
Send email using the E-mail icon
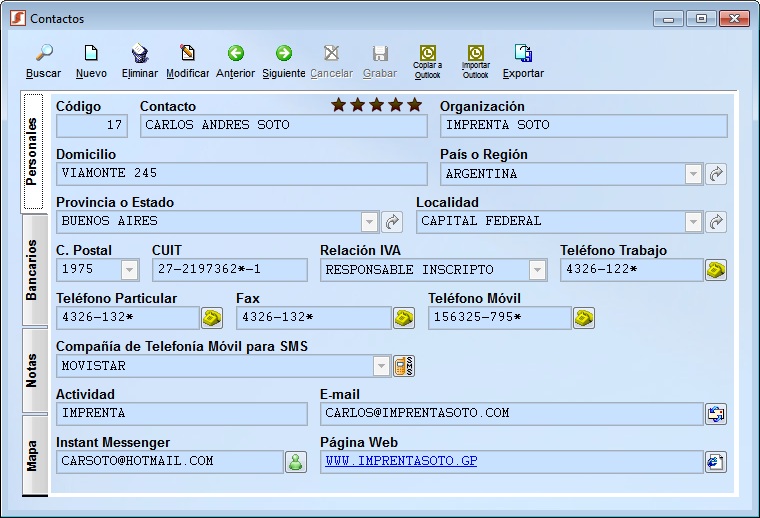click(x=716, y=414)
